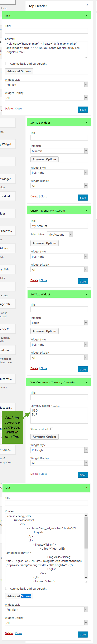Collapse the Top Header widget area arrow

point(87,5)
